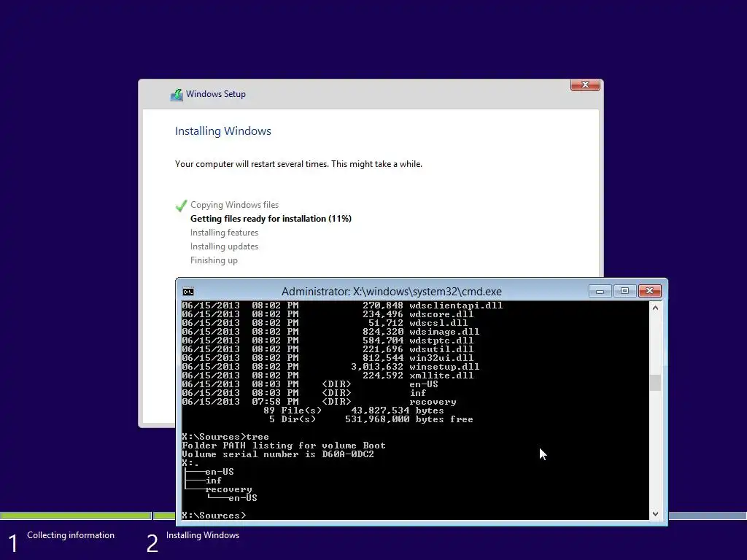Close the cmd.exe command prompt window

pos(649,291)
